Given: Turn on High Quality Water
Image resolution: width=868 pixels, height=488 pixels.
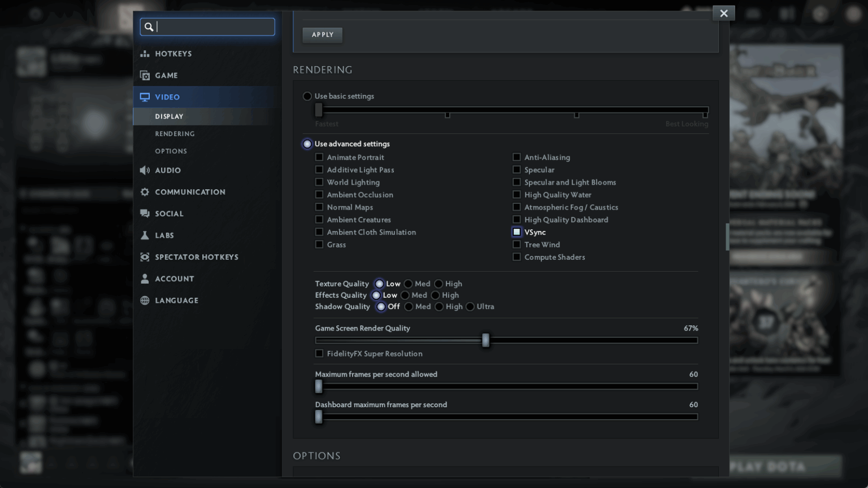Looking at the screenshot, I should pos(517,195).
